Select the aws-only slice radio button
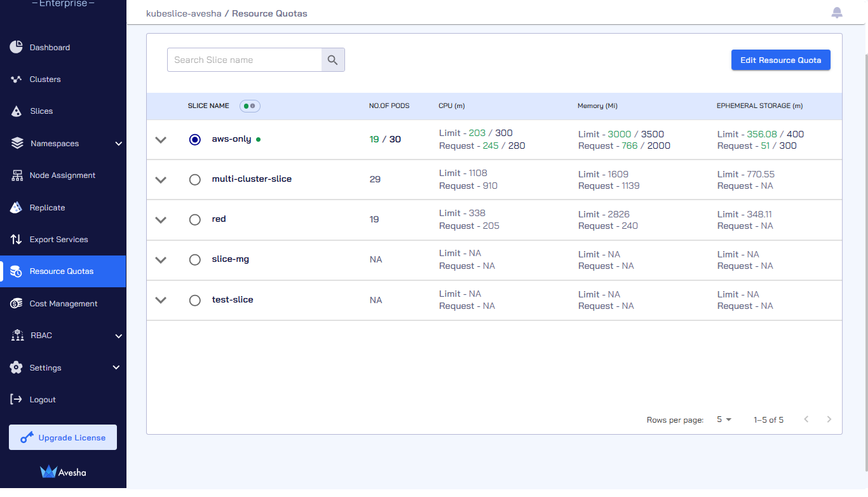 pyautogui.click(x=195, y=139)
